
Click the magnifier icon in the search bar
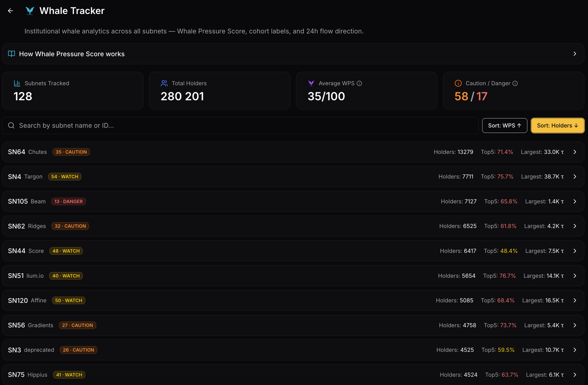point(11,125)
